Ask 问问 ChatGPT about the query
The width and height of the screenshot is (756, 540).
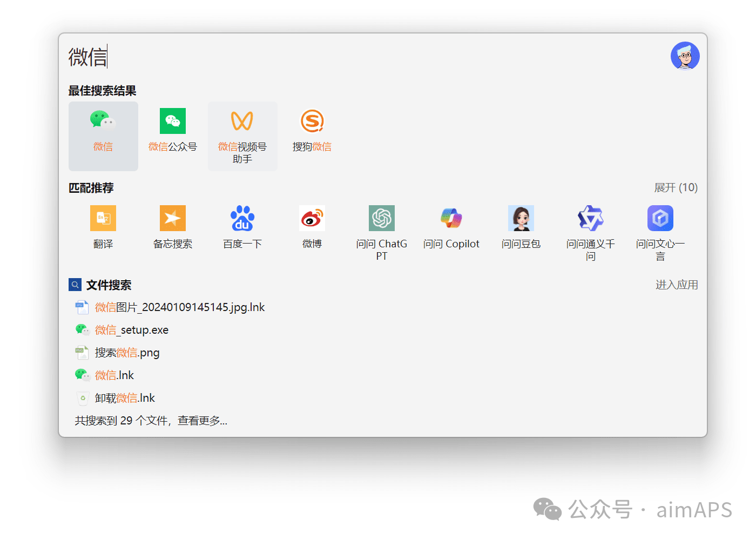pyautogui.click(x=382, y=219)
